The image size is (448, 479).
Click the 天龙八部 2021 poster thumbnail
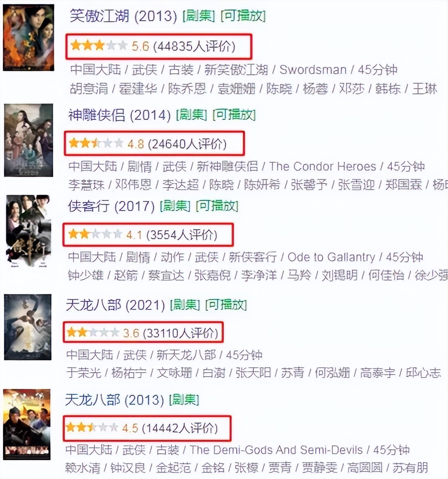coord(28,327)
